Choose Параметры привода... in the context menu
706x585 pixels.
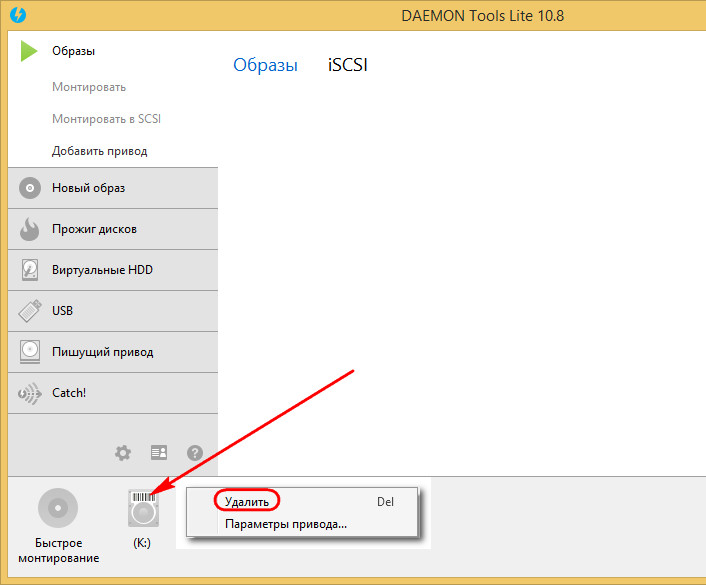[302, 524]
